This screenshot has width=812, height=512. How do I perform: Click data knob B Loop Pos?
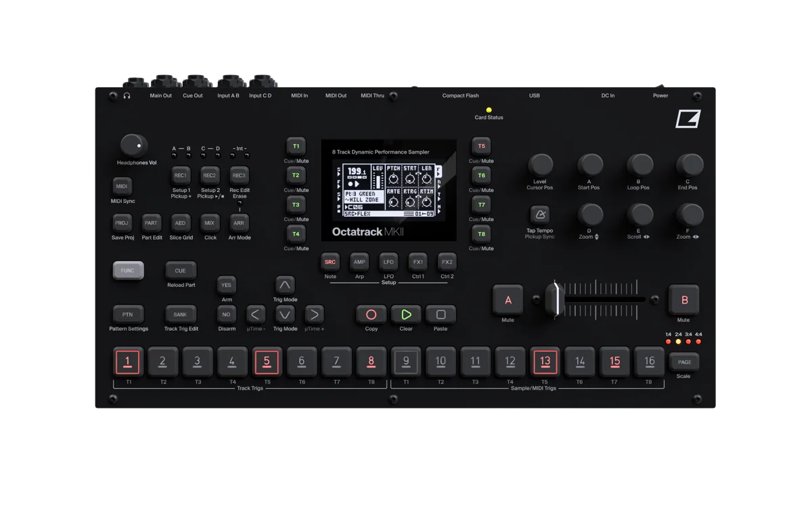tap(639, 164)
